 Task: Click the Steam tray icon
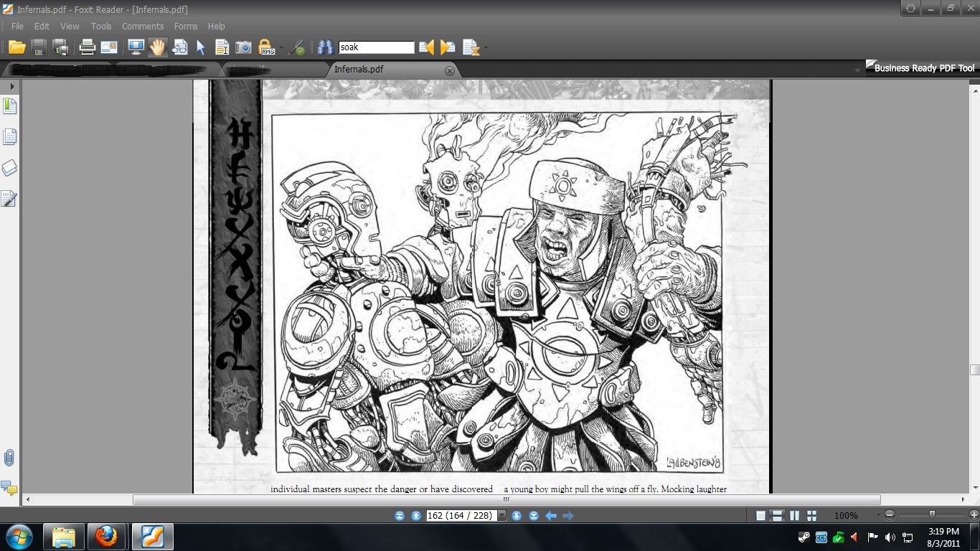tap(804, 537)
